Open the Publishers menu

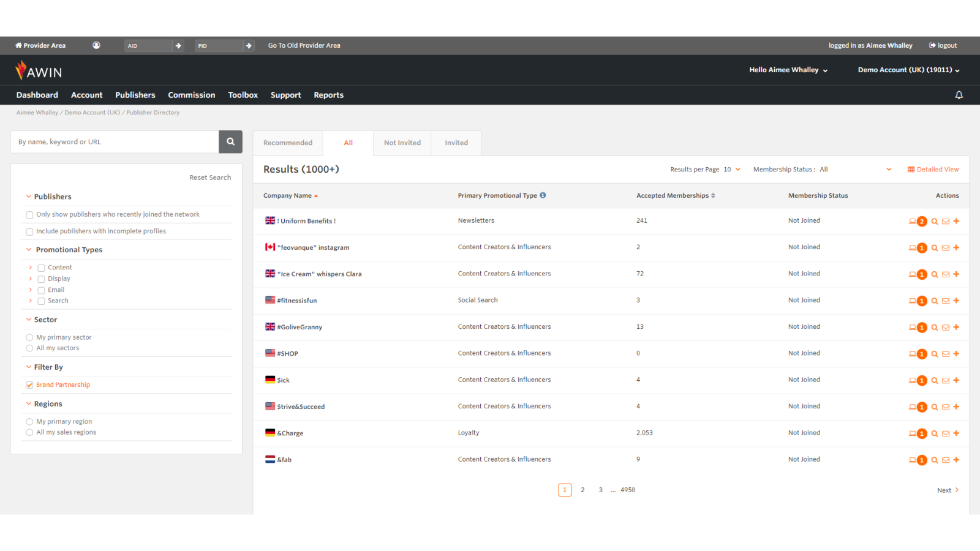tap(135, 95)
